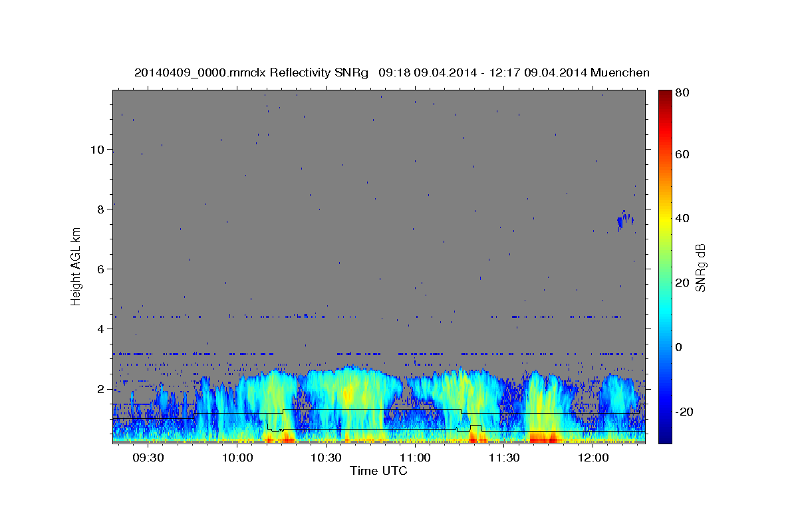Click the colorbar value 80
Viewport: 798px width, 532px height.
pyautogui.click(x=682, y=93)
